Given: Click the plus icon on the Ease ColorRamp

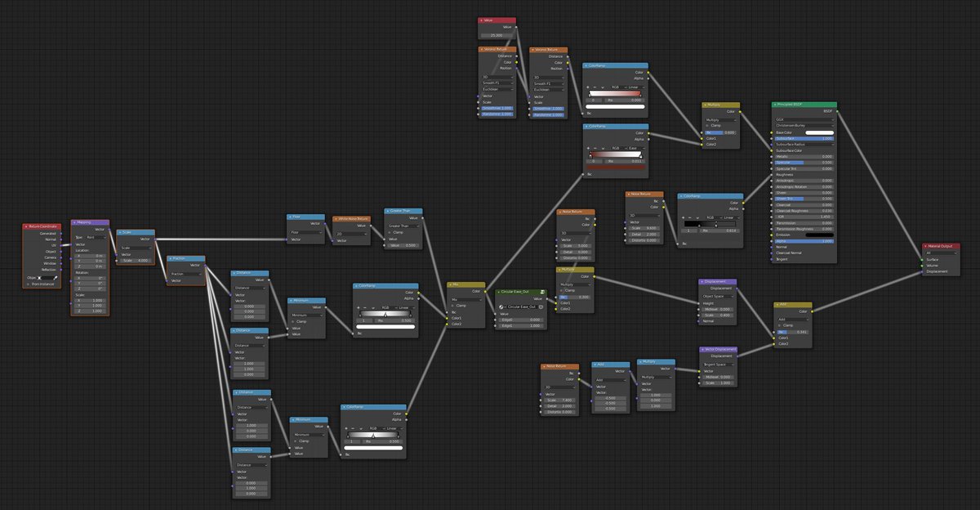Looking at the screenshot, I should pyautogui.click(x=588, y=148).
